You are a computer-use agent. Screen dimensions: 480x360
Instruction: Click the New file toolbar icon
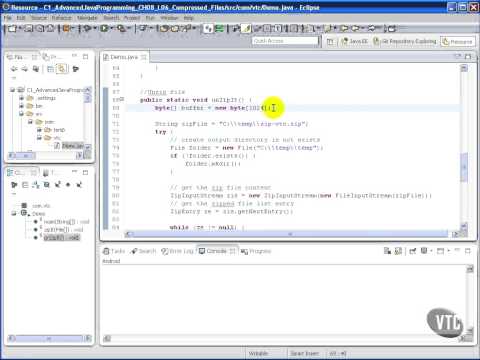[x=12, y=29]
